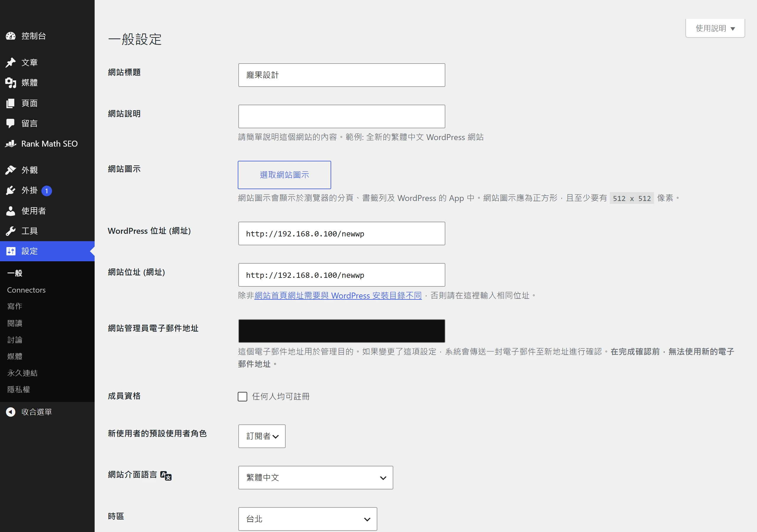This screenshot has width=757, height=532.
Task: Click the 頁面 pages icon
Action: [x=11, y=103]
